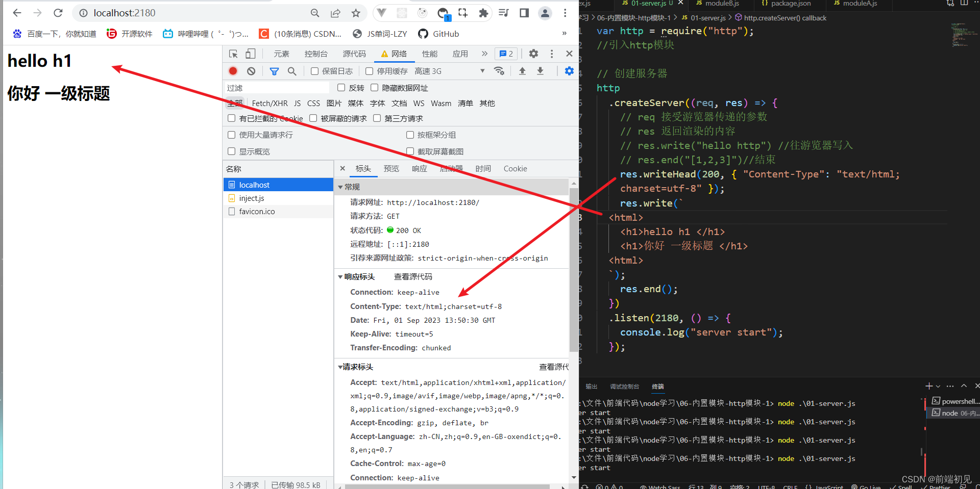Click the browser reload icon
The height and width of the screenshot is (489, 980).
pyautogui.click(x=58, y=13)
